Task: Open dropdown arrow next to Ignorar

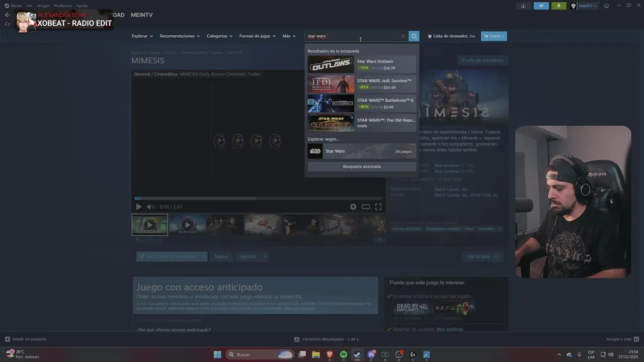Action: 265,256
